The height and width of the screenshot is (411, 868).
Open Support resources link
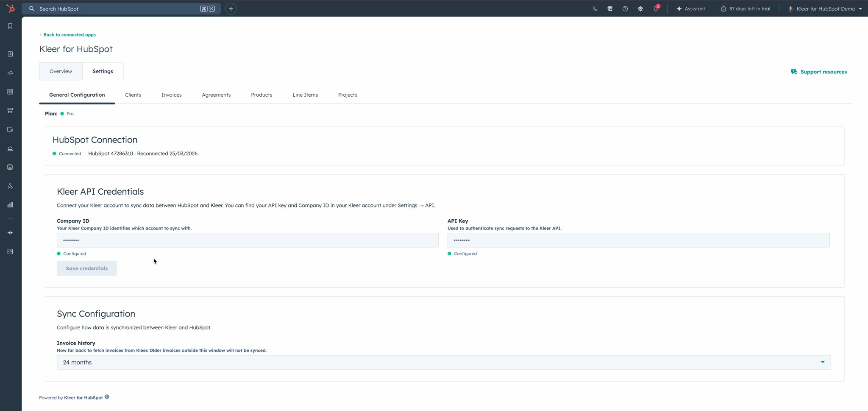(x=819, y=72)
